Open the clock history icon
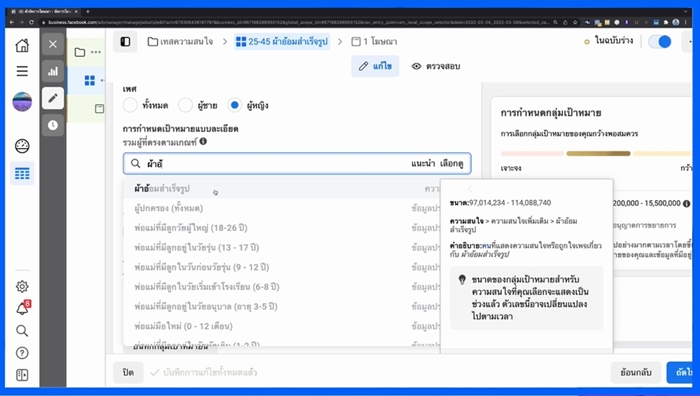 [x=53, y=125]
